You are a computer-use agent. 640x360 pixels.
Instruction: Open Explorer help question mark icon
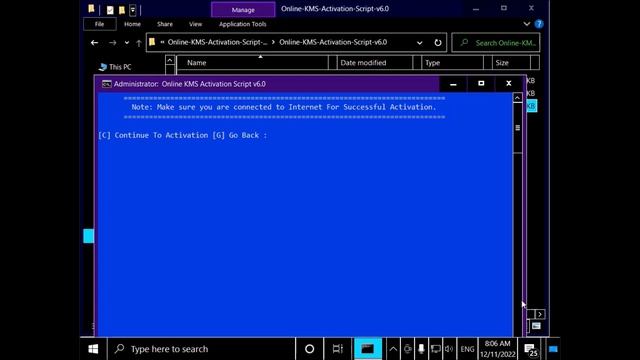pos(539,24)
